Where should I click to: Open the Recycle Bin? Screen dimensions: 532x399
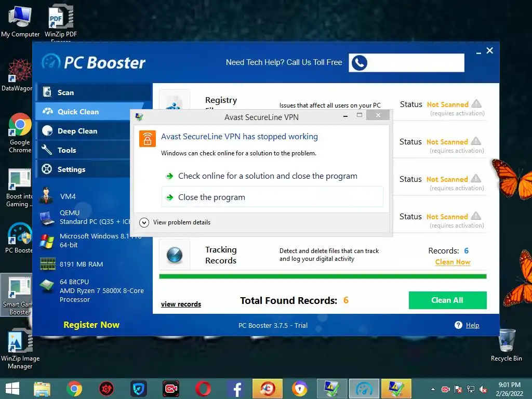(506, 345)
